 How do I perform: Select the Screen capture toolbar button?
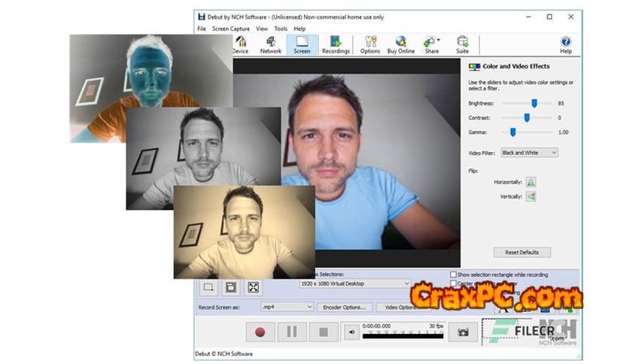click(302, 45)
